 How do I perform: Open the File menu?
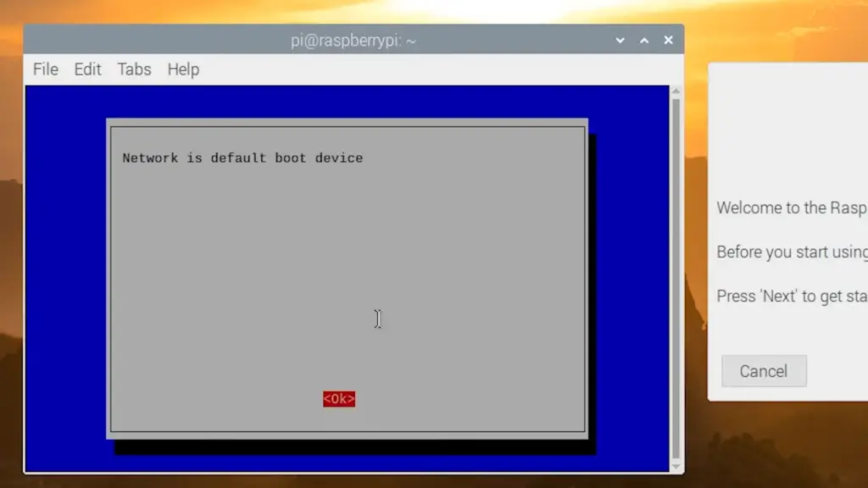coord(46,69)
